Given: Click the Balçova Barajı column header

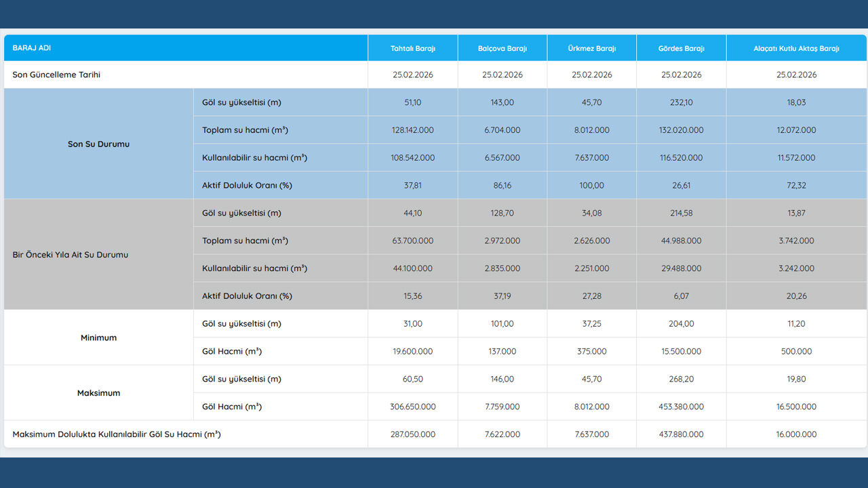Looking at the screenshot, I should point(502,49).
